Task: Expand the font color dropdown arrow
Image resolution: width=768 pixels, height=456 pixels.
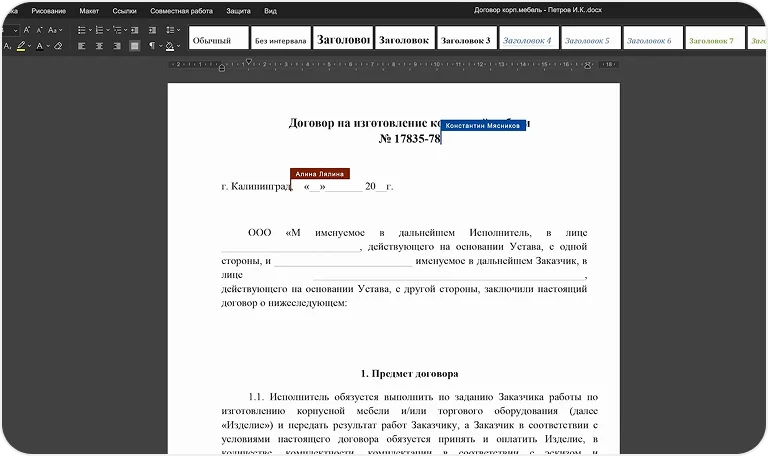Action: tap(49, 46)
